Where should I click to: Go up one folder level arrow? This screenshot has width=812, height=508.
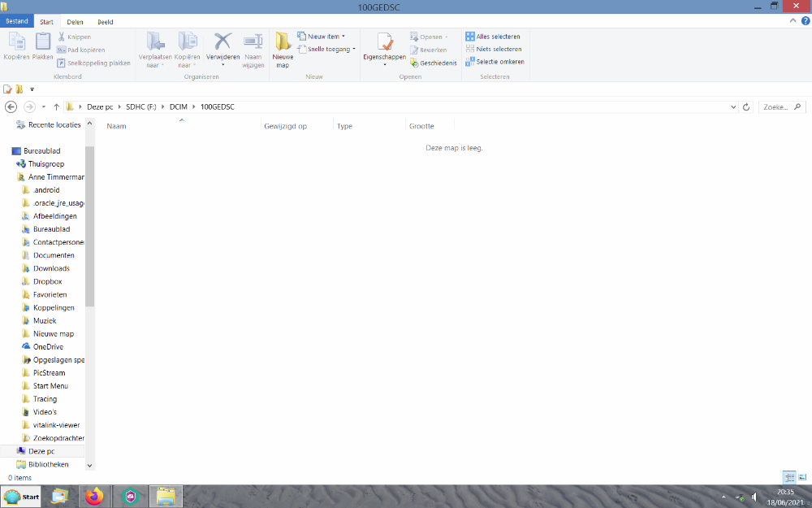(x=56, y=107)
